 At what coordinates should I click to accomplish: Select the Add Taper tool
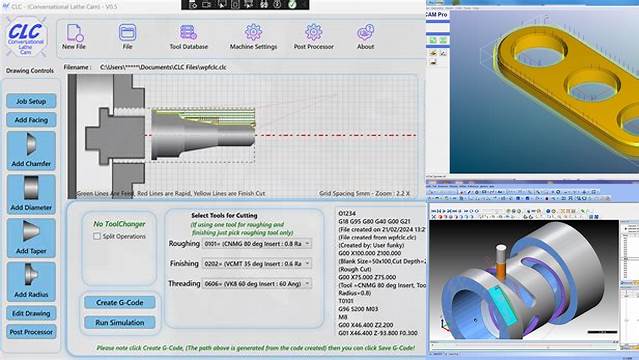coord(31,238)
